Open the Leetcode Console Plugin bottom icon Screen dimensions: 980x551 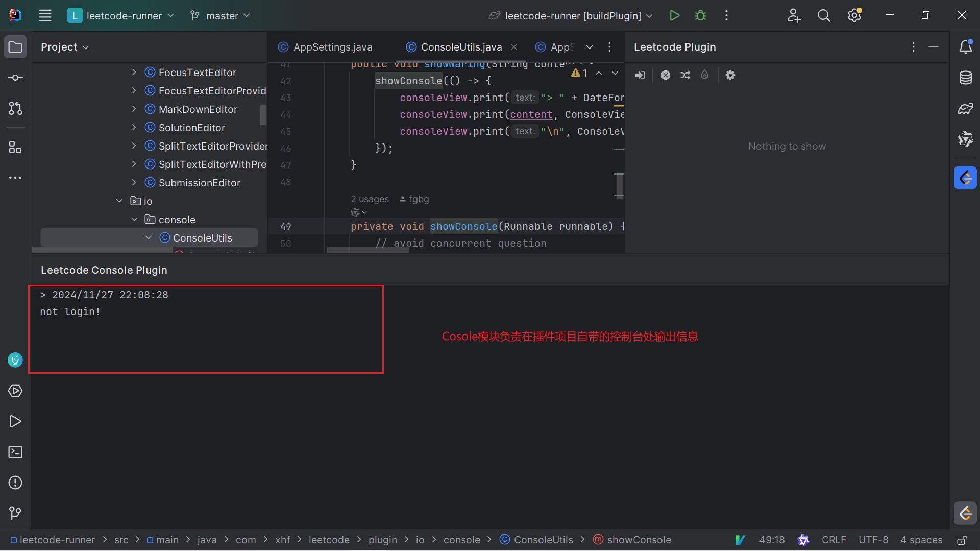click(965, 513)
